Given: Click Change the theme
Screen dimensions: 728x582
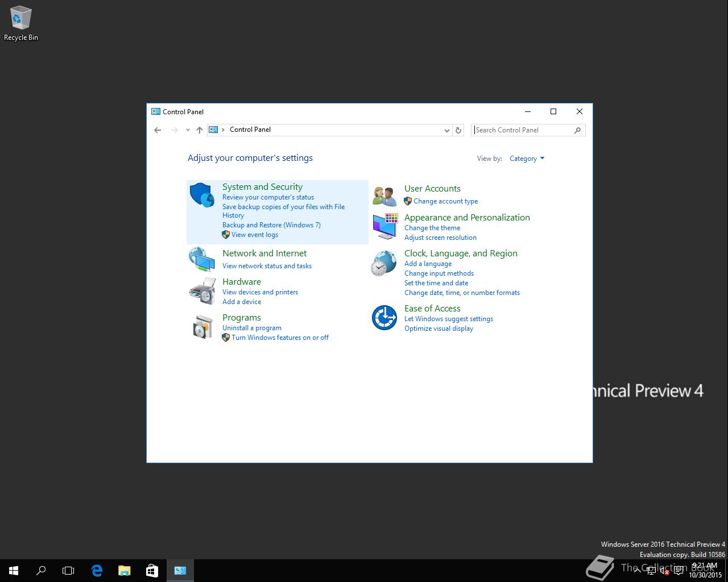Looking at the screenshot, I should click(x=432, y=228).
